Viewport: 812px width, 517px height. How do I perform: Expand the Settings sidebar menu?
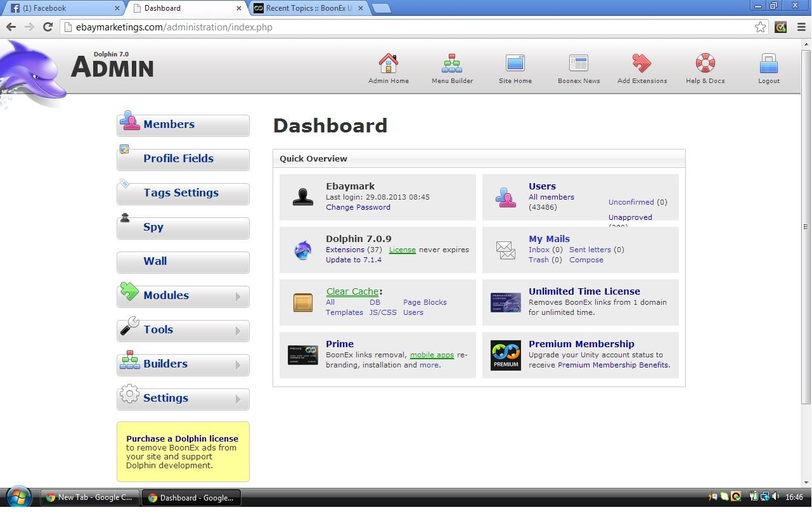(x=183, y=399)
